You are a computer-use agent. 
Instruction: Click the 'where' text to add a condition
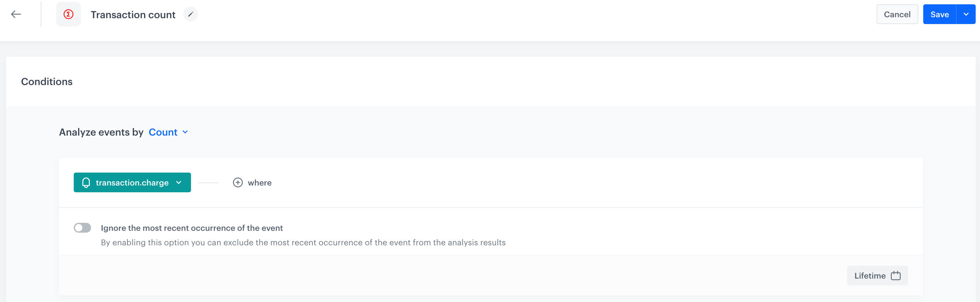[260, 183]
